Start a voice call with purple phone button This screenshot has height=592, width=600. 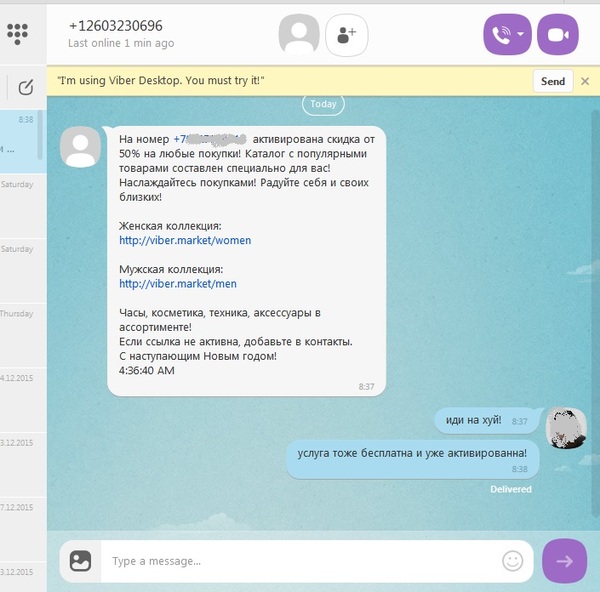[501, 35]
